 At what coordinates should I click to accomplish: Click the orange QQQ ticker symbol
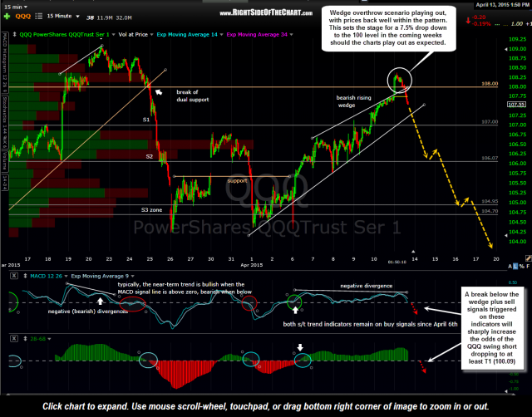coord(23,16)
